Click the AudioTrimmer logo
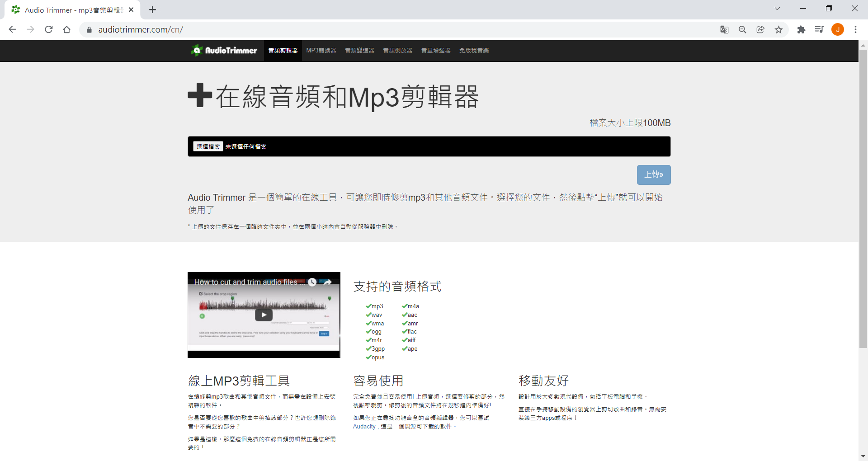The height and width of the screenshot is (461, 868). (x=224, y=50)
